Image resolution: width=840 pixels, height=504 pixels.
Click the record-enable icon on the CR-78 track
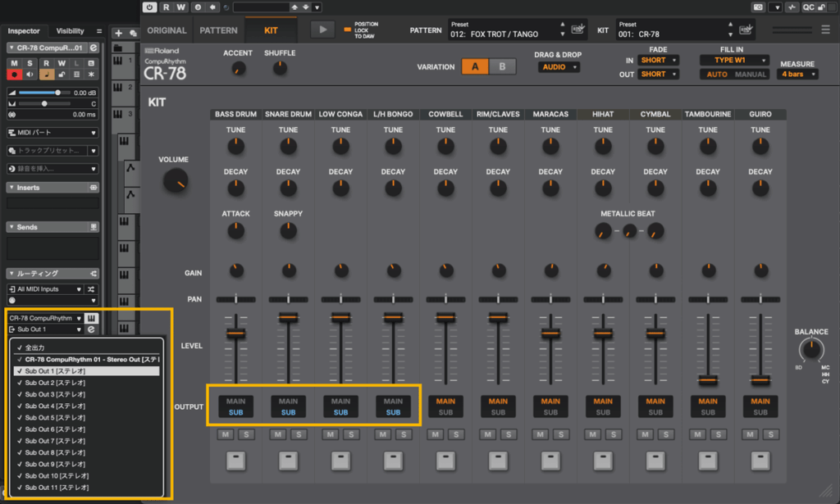point(14,75)
